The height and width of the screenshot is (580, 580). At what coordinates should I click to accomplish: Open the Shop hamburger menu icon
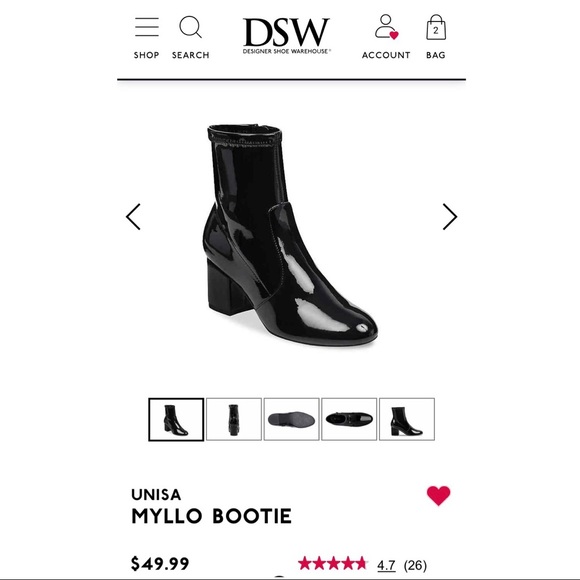[147, 27]
